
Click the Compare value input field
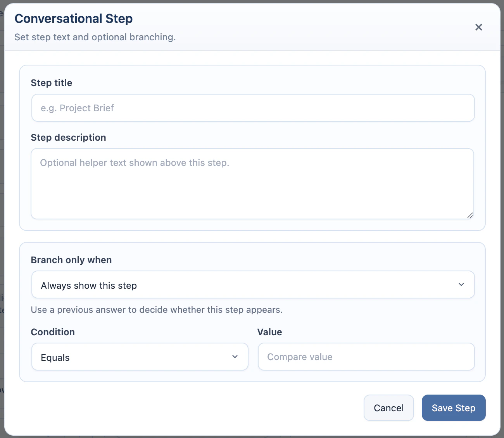(366, 357)
